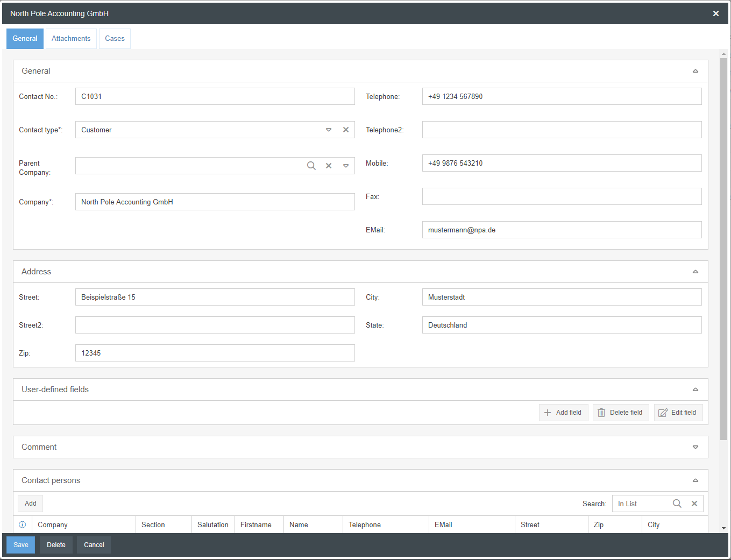Clear the Parent Company field with its X icon

tap(329, 166)
